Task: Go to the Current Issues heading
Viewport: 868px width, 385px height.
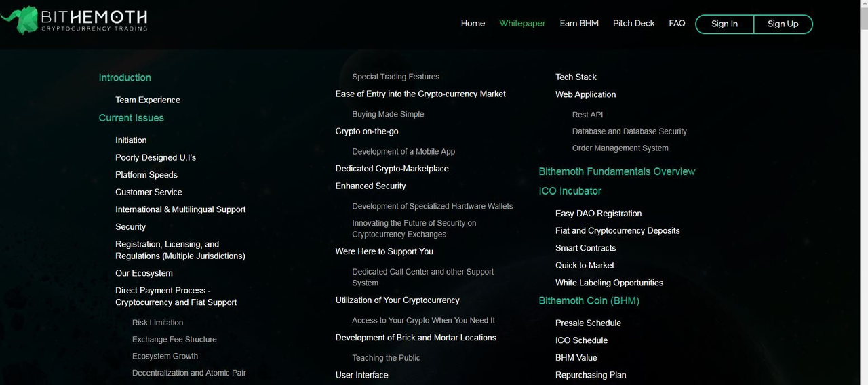Action: pyautogui.click(x=131, y=117)
